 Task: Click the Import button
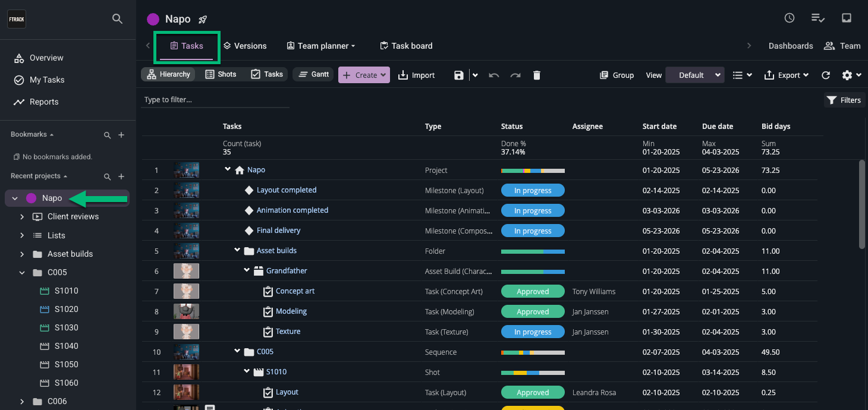(x=416, y=75)
